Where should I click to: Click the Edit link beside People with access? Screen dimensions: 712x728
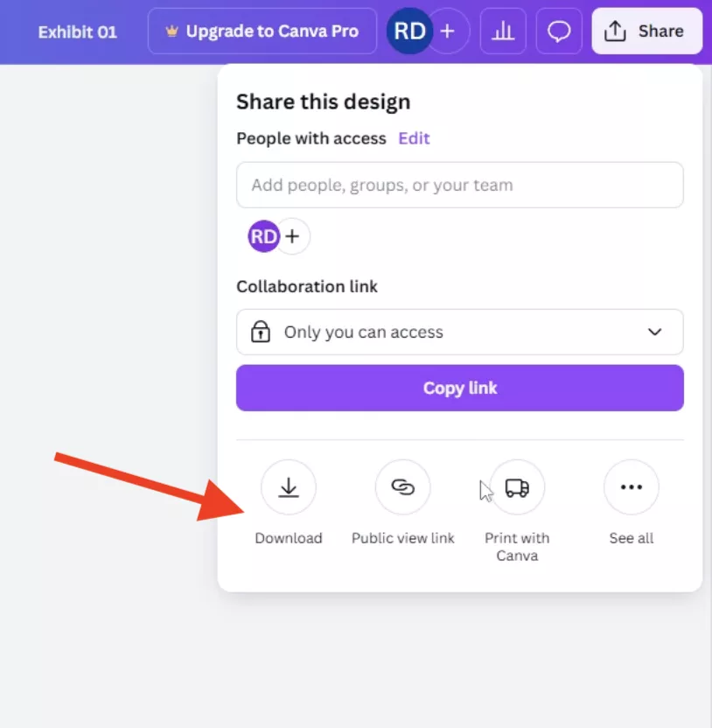pyautogui.click(x=414, y=138)
